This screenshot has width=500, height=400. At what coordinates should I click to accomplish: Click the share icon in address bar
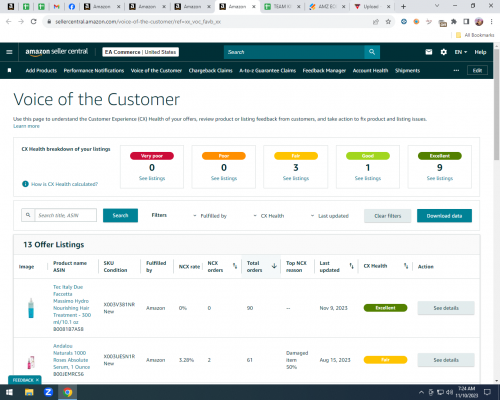click(376, 22)
